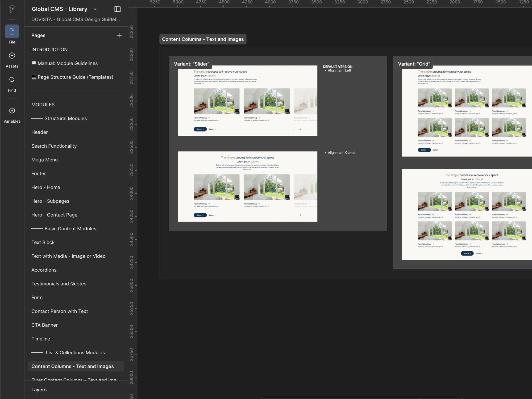
Task: Open the Find search tool
Action: [12, 80]
